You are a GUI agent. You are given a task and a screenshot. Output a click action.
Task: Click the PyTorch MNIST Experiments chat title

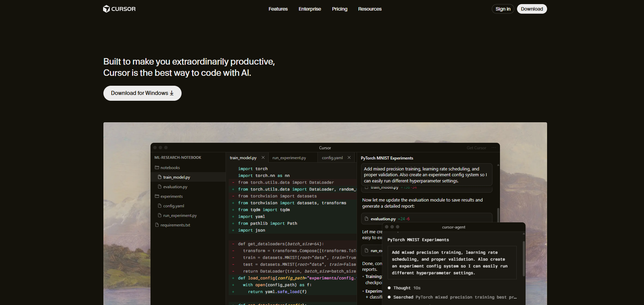point(387,158)
